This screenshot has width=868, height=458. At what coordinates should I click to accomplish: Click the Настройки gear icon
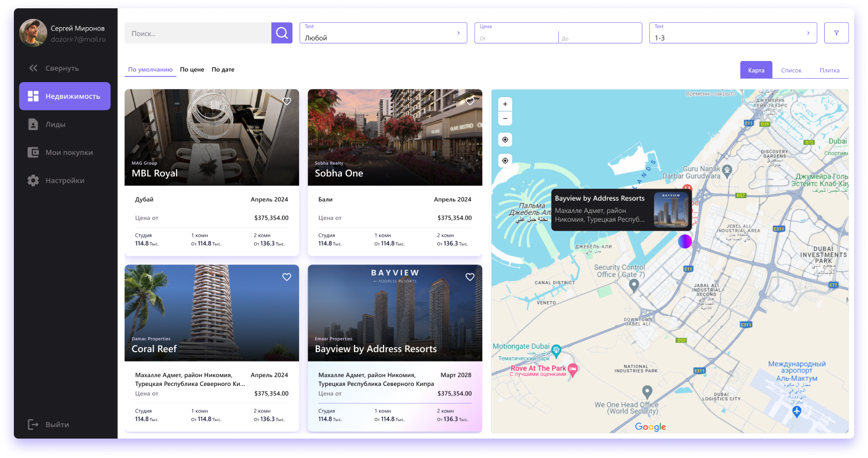[x=33, y=180]
